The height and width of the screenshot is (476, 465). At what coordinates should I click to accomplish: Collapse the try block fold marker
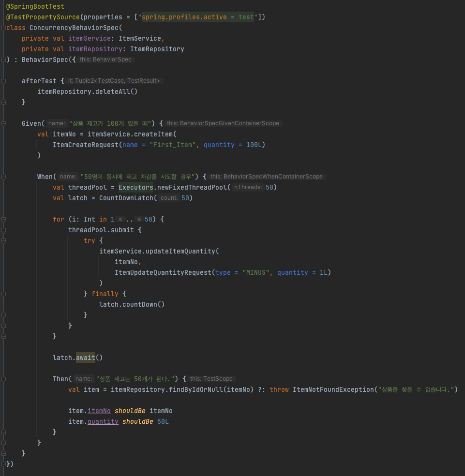coord(4,241)
